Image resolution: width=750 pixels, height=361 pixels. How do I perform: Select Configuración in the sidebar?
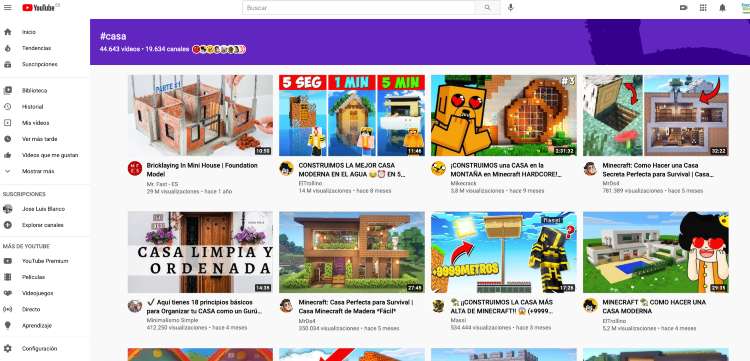click(x=40, y=349)
